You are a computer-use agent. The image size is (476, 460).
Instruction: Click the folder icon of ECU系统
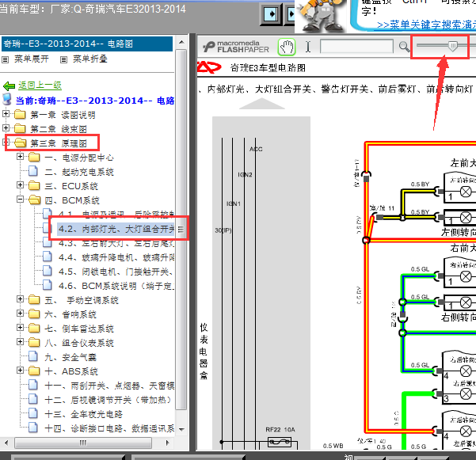pos(34,186)
